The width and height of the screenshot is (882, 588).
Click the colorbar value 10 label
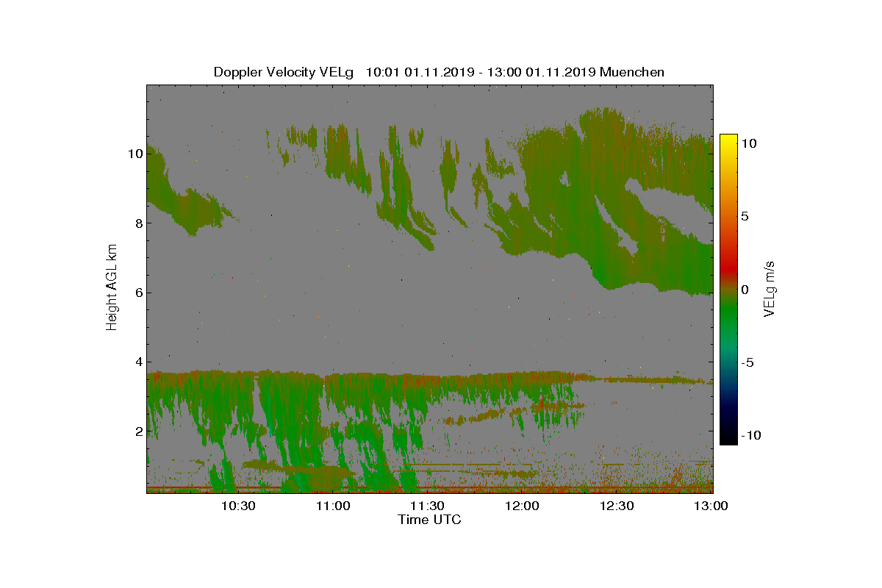pyautogui.click(x=749, y=143)
